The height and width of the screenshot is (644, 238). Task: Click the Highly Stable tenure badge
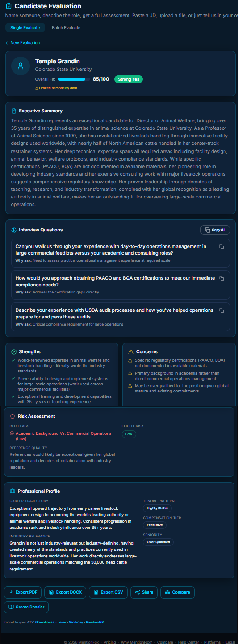158,508
